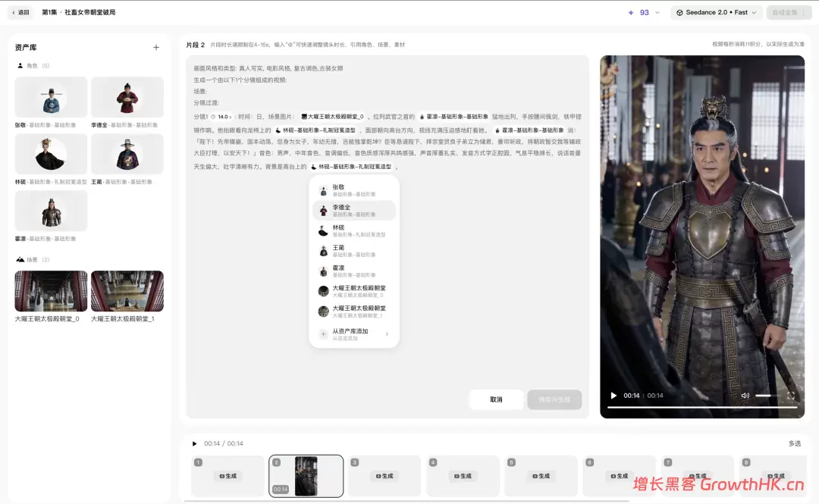Adjust the video volume slider
This screenshot has height=504, width=819.
[x=767, y=396]
